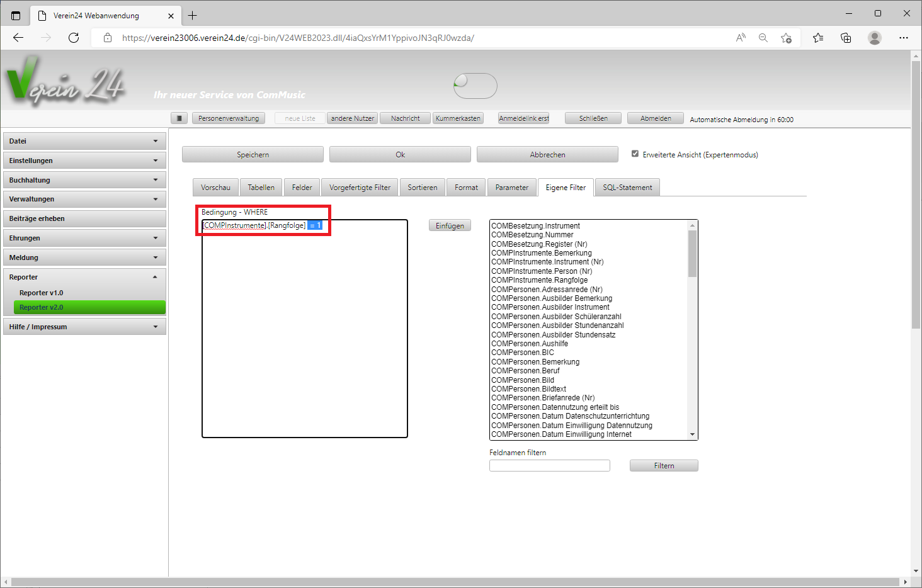922x588 pixels.
Task: Collapse the Reporter sidebar section
Action: click(x=84, y=277)
